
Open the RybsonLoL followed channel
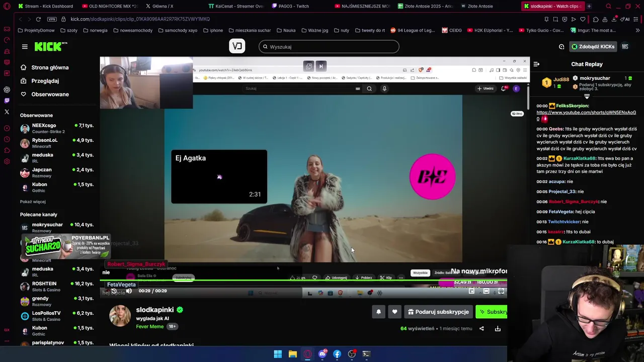[56, 143]
